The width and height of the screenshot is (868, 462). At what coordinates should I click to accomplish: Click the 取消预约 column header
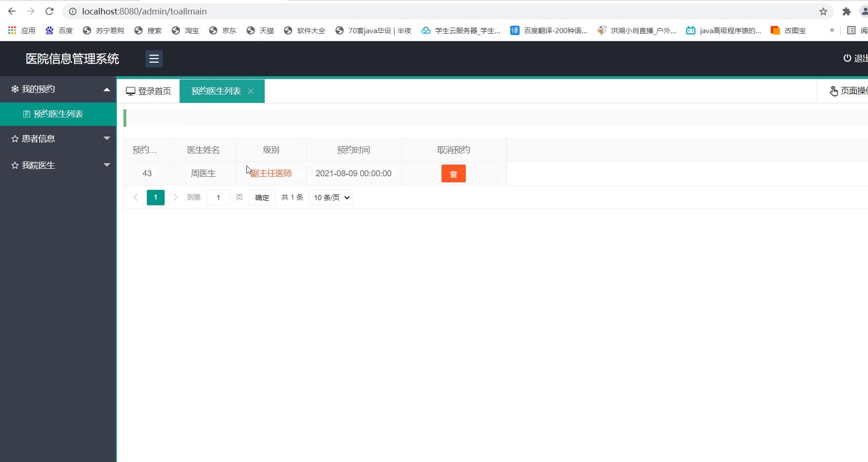[x=454, y=150]
